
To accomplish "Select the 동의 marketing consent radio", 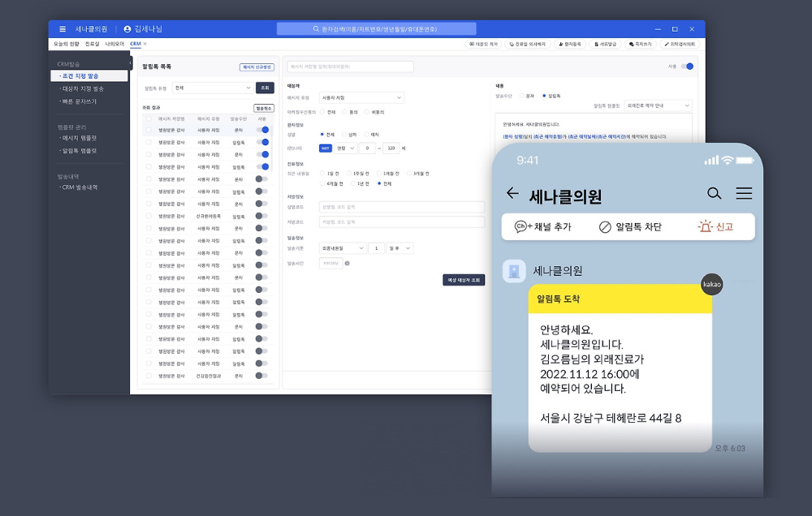I will point(344,112).
